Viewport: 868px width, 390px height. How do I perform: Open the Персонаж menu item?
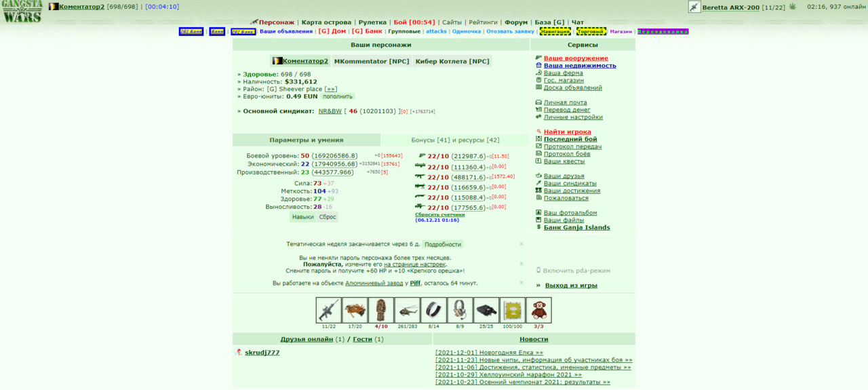point(277,22)
